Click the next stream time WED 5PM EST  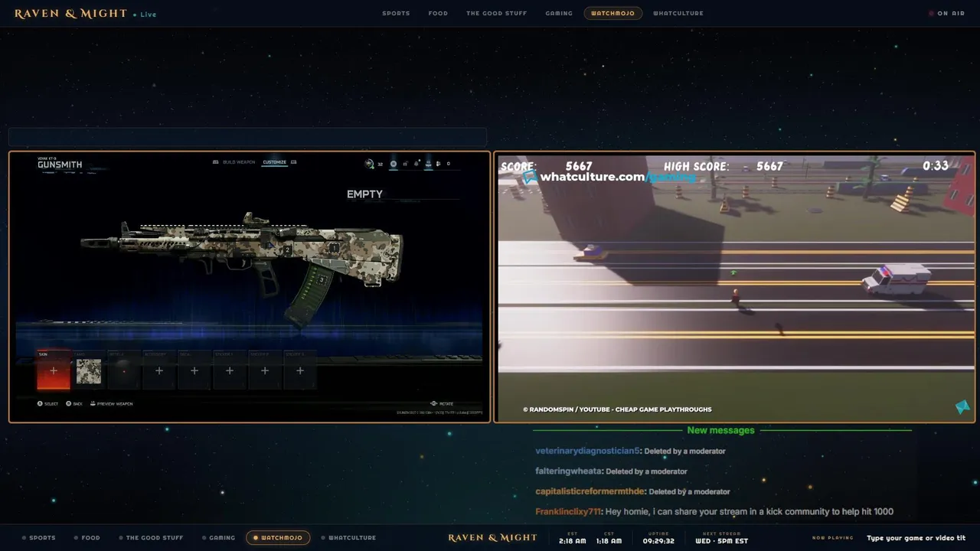(721, 540)
